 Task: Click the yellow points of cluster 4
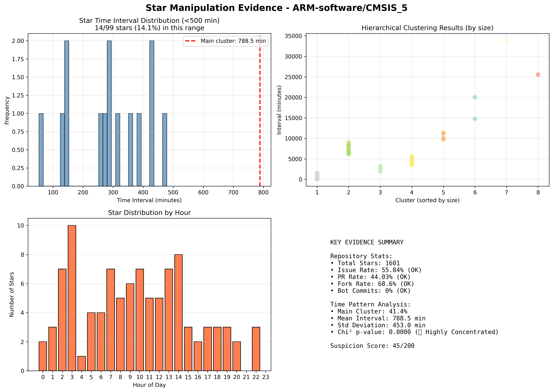(412, 161)
